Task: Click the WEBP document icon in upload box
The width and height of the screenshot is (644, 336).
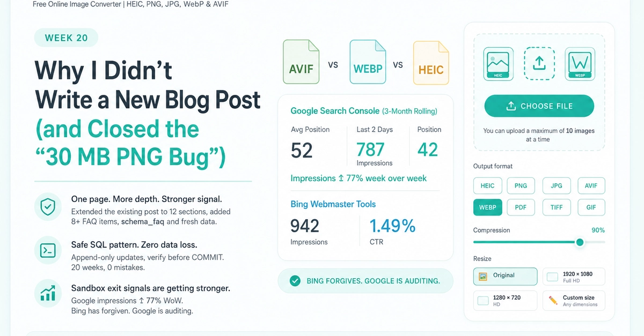Action: [580, 64]
